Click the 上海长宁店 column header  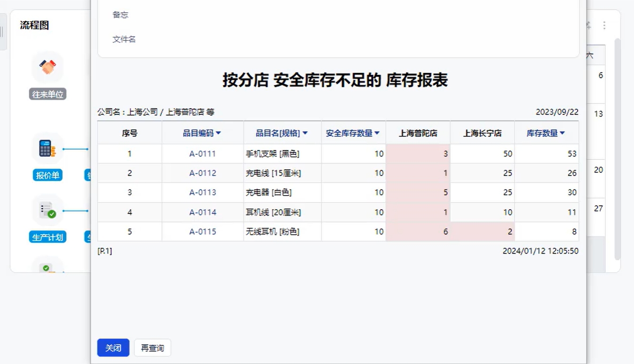point(482,133)
